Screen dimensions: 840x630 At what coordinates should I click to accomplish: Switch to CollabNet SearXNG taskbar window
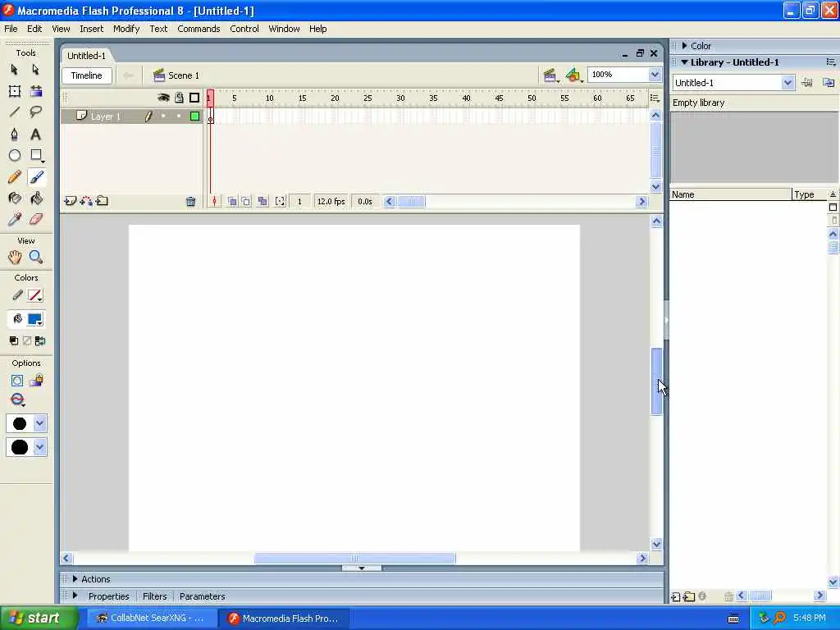click(x=151, y=619)
